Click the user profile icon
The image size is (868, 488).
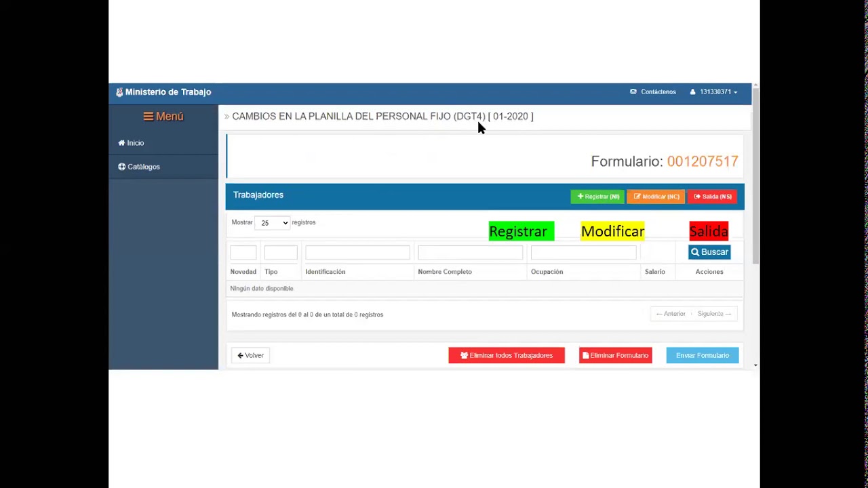692,92
